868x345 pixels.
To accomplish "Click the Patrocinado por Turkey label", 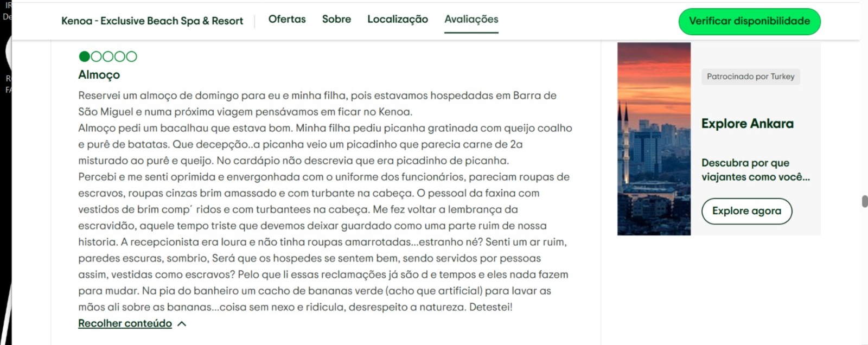I will coord(750,76).
